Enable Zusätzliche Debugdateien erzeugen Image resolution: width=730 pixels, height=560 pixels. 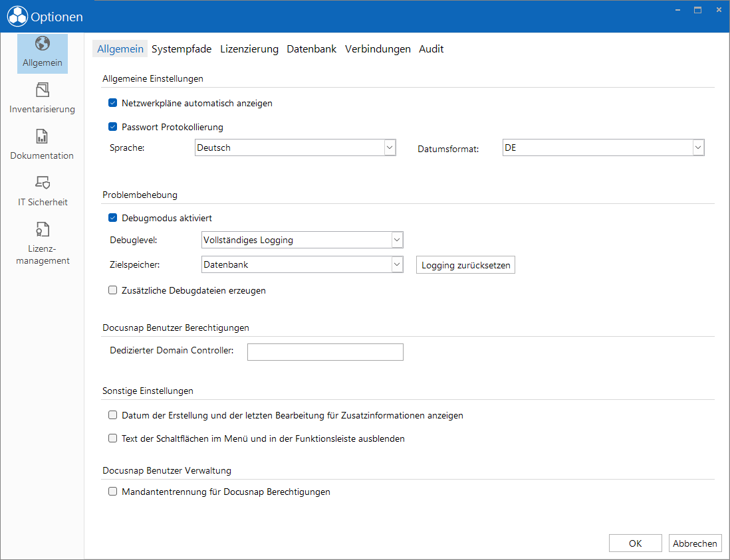pyautogui.click(x=112, y=290)
